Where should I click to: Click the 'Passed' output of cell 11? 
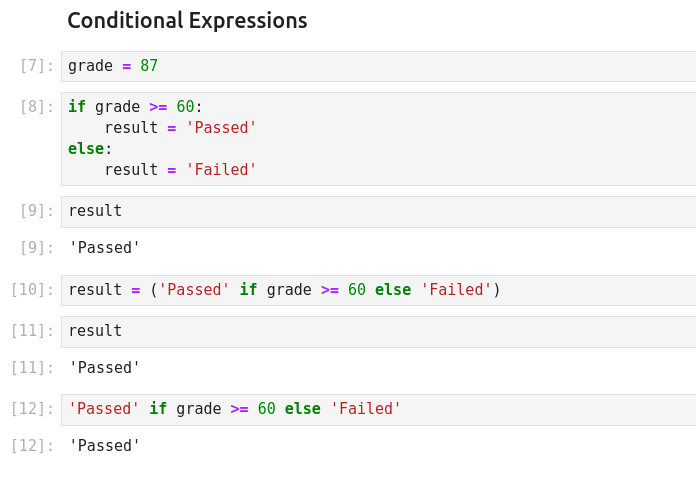105,368
